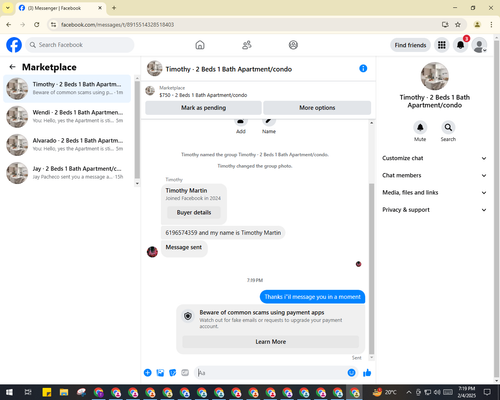Click the shield icon in scam warning

tap(188, 316)
